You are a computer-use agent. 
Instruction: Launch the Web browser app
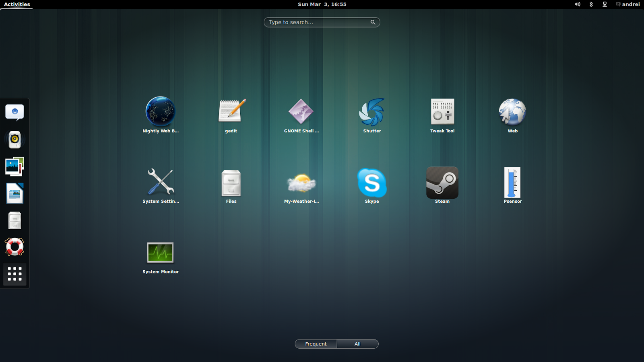pos(512,112)
